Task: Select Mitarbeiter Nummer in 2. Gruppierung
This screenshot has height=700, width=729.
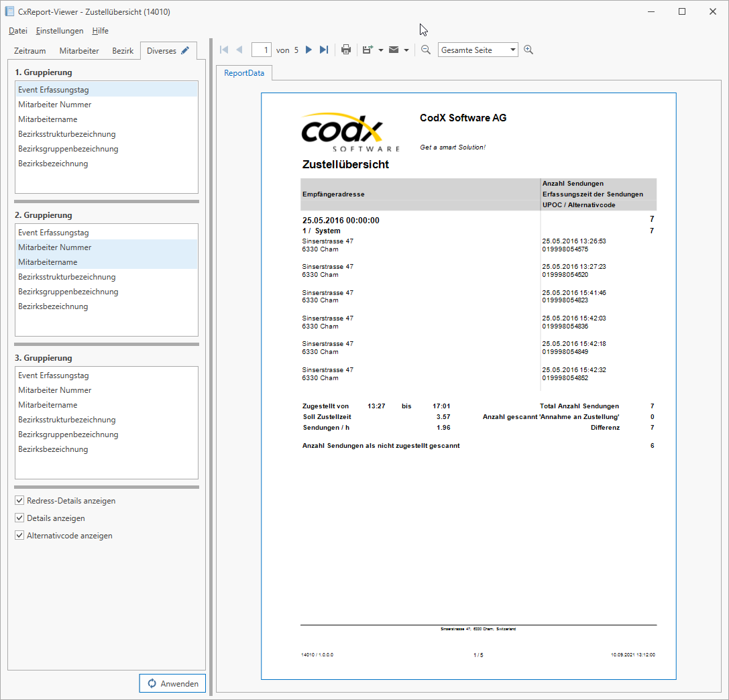Action: point(107,247)
